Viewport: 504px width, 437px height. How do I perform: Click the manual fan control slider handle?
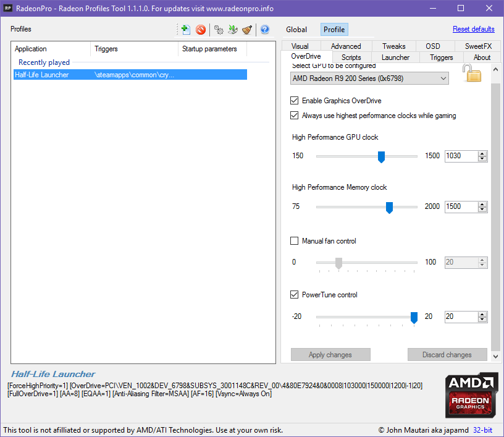(338, 263)
